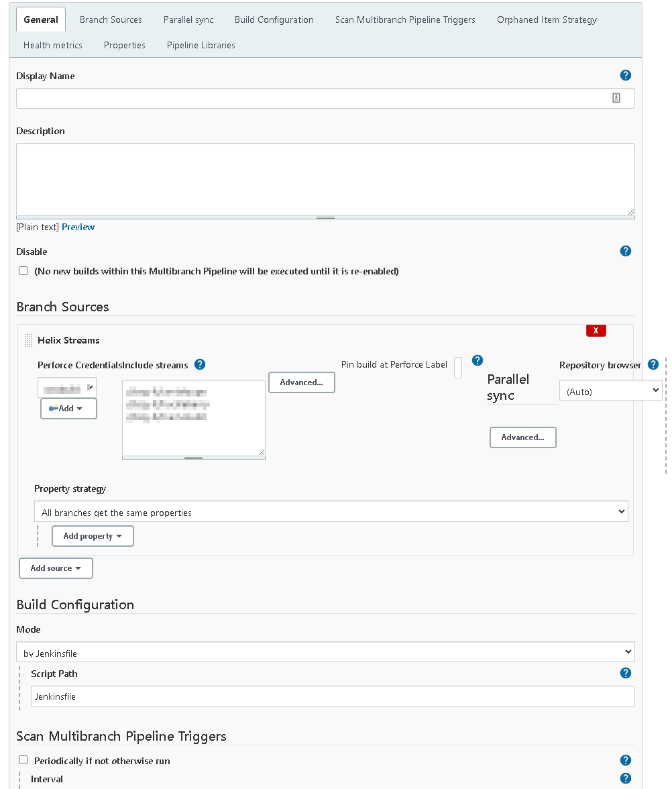
Task: Click Advanced button under Parallel sync
Action: 522,437
